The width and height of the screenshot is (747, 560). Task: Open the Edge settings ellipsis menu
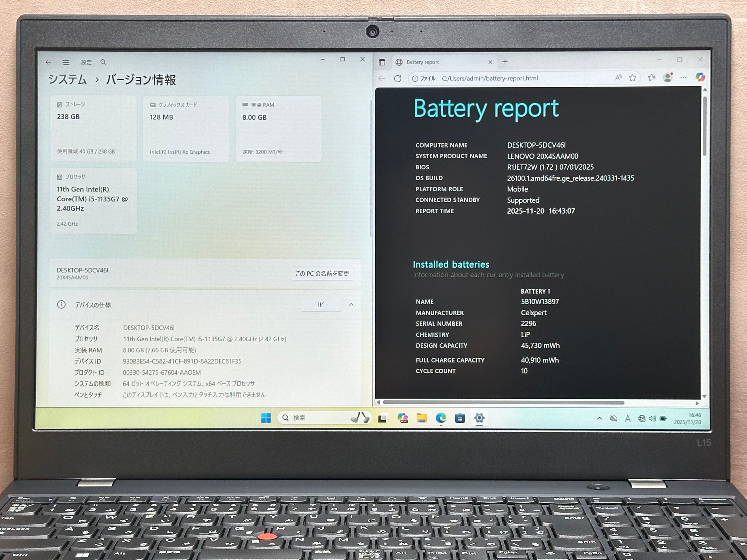[683, 78]
